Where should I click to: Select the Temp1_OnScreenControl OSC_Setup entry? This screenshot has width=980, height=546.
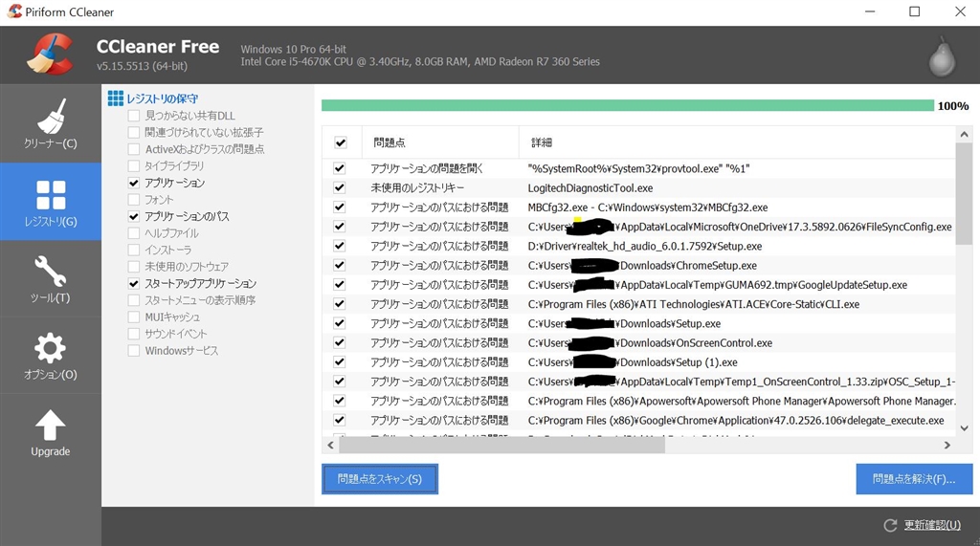coord(742,382)
